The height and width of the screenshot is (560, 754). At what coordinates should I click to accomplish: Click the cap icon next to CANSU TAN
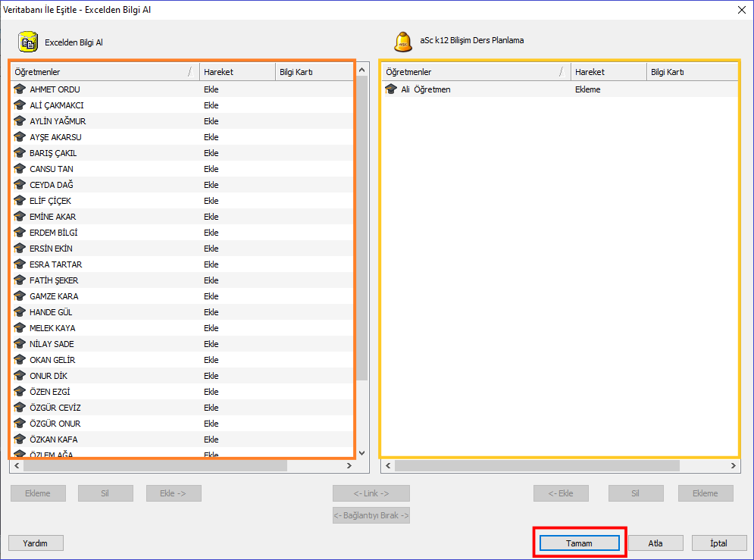tap(20, 168)
